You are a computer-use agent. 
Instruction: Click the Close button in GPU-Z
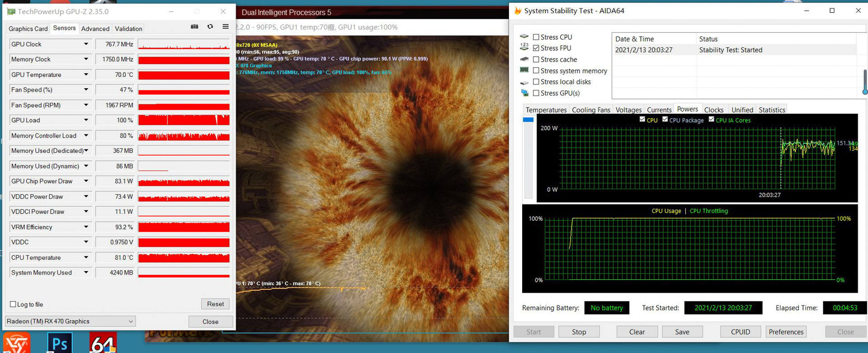tap(210, 321)
